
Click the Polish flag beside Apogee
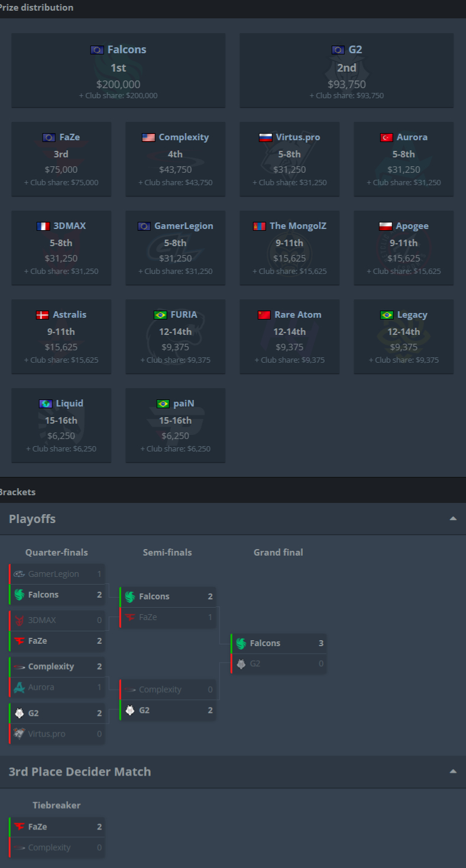coord(386,226)
